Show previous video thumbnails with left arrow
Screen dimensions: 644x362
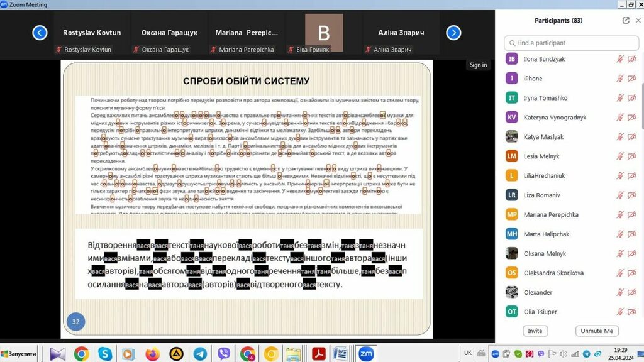(x=40, y=33)
